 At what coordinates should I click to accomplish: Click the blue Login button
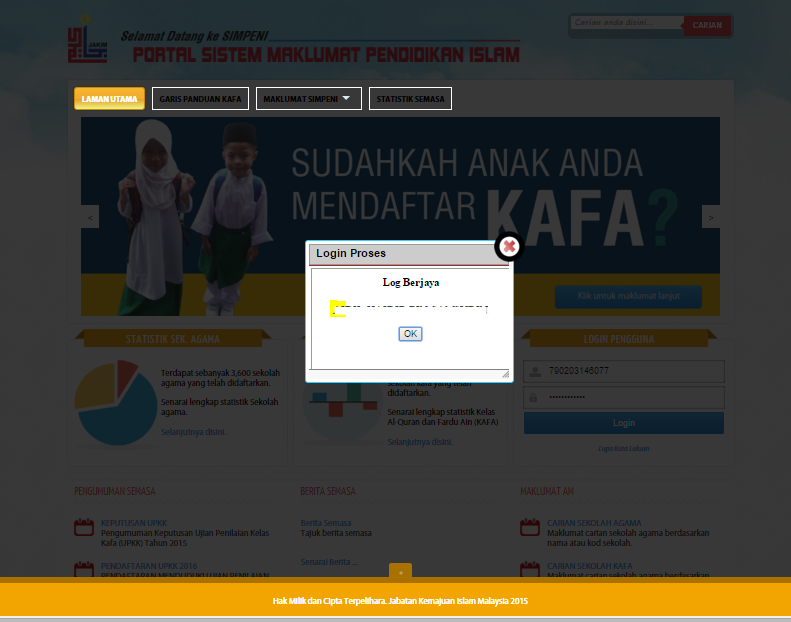coord(624,423)
